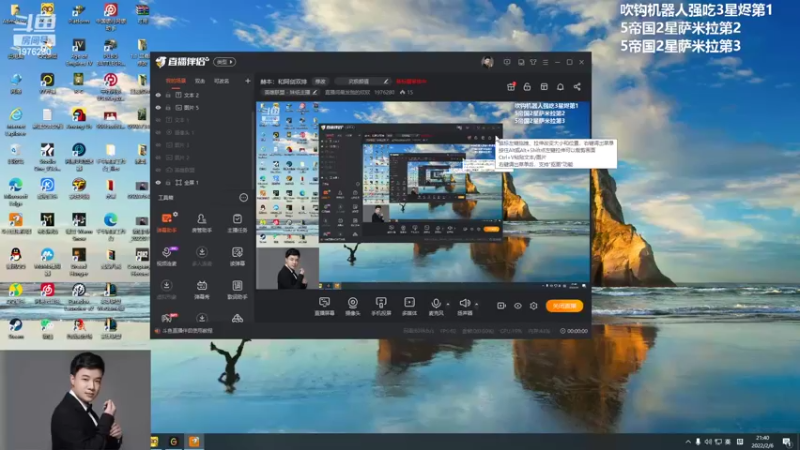Open the 主播任务 streamer tasks tool
This screenshot has width=800, height=450.
237,223
